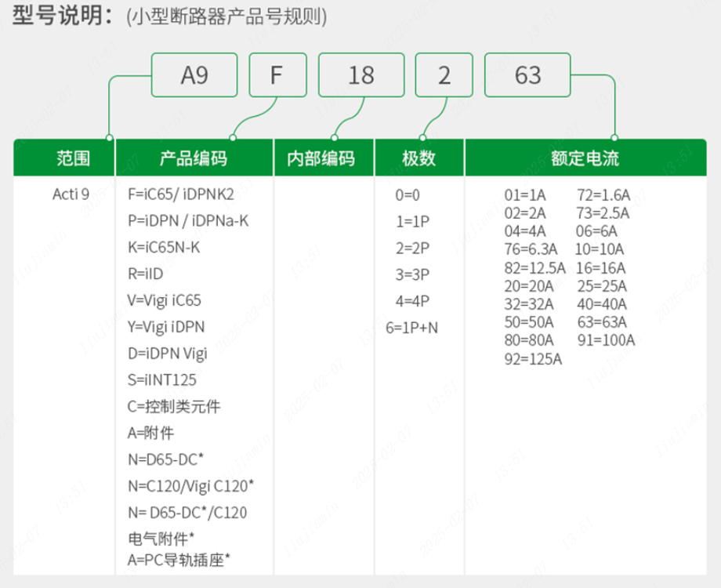Click the 'D=iDPN Vigi' entry
721x588 pixels.
(x=168, y=354)
